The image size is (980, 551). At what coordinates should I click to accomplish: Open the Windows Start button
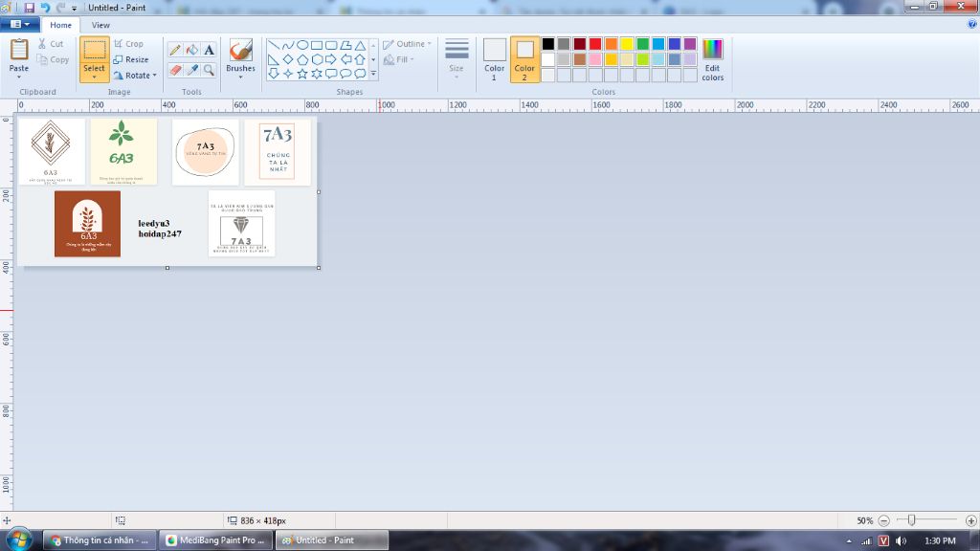19,540
